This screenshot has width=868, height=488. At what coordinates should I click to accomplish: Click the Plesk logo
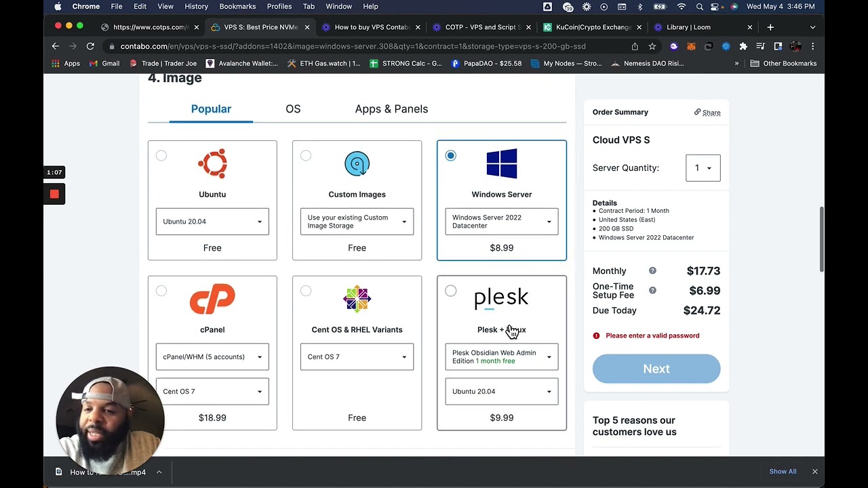click(x=501, y=298)
